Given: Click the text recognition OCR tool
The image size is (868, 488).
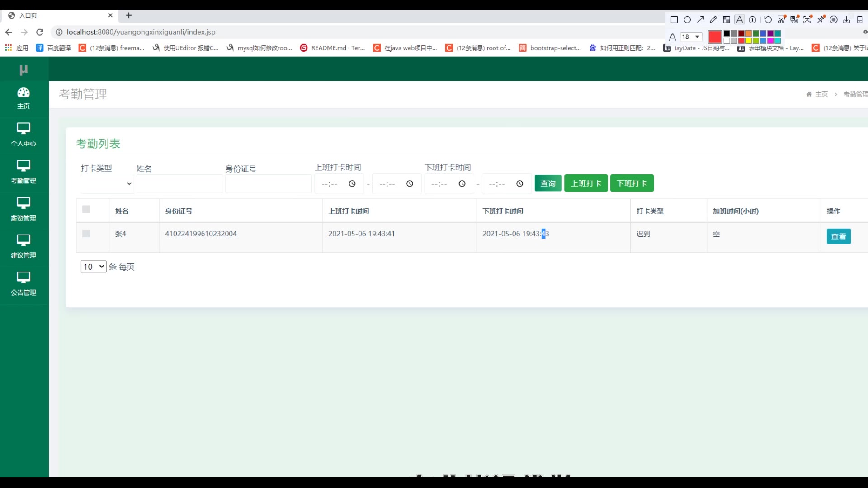Looking at the screenshot, I should 807,19.
